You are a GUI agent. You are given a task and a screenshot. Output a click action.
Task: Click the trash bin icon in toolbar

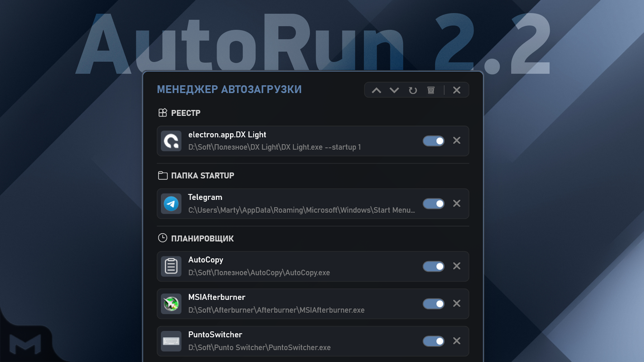coord(431,90)
